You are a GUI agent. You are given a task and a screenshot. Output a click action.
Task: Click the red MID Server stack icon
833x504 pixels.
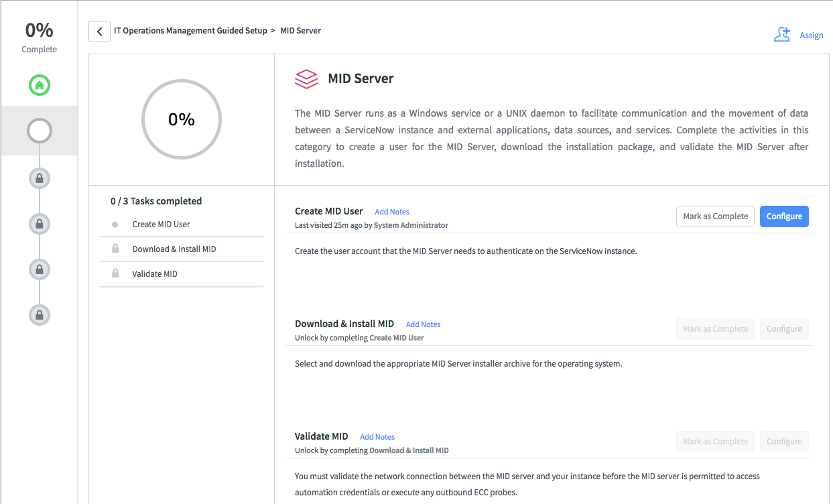(x=306, y=79)
